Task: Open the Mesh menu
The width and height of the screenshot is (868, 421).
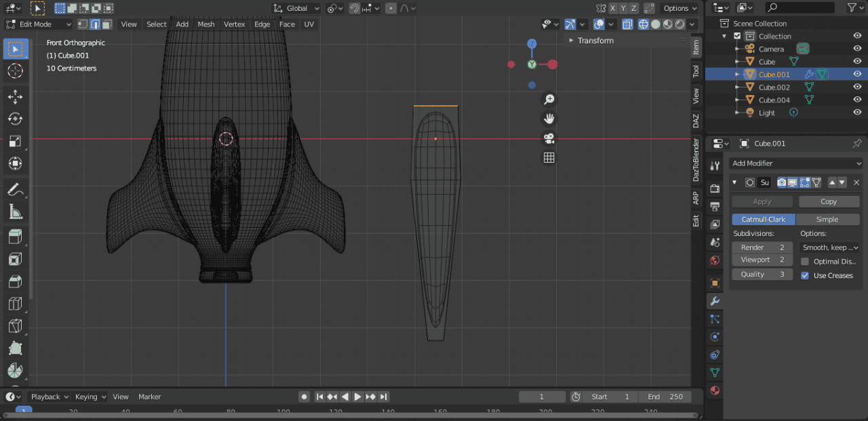Action: pyautogui.click(x=205, y=24)
